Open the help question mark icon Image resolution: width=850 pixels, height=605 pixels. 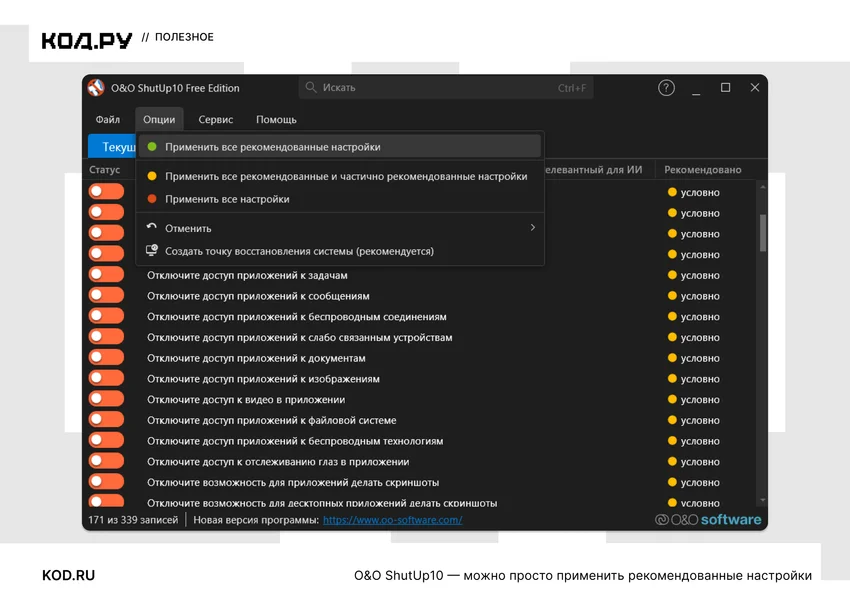tap(666, 88)
